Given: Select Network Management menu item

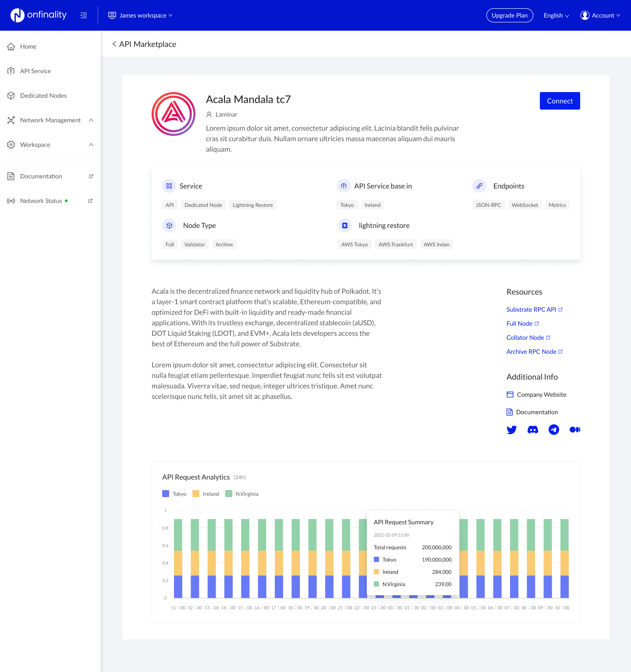Looking at the screenshot, I should pos(50,120).
